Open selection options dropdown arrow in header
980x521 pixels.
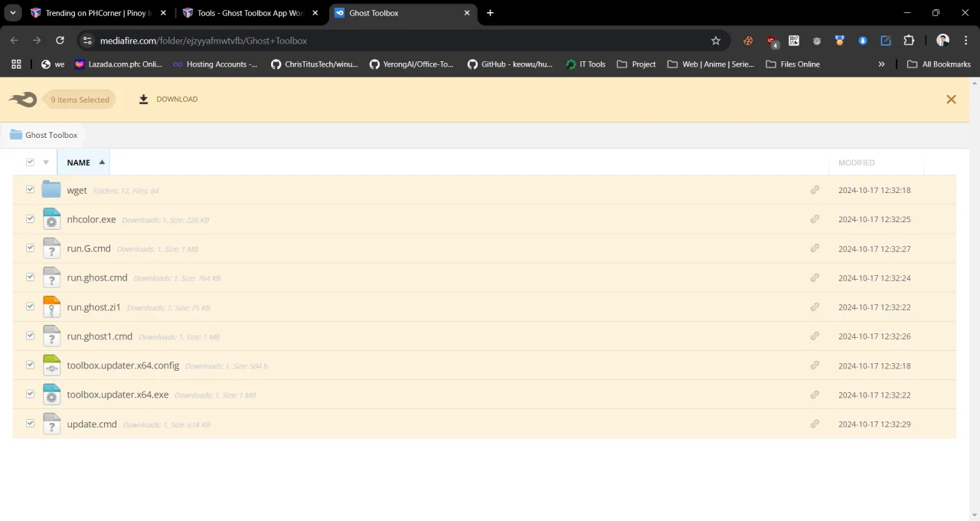(46, 162)
